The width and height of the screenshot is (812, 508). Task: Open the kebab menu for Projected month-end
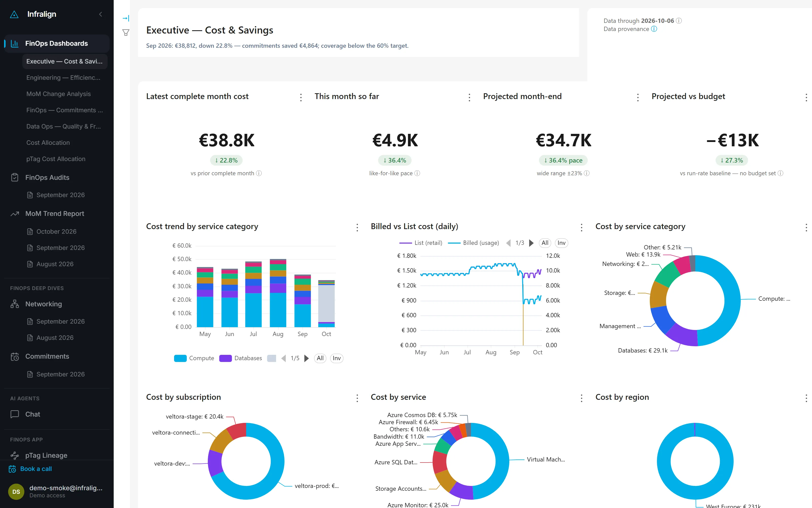(638, 98)
